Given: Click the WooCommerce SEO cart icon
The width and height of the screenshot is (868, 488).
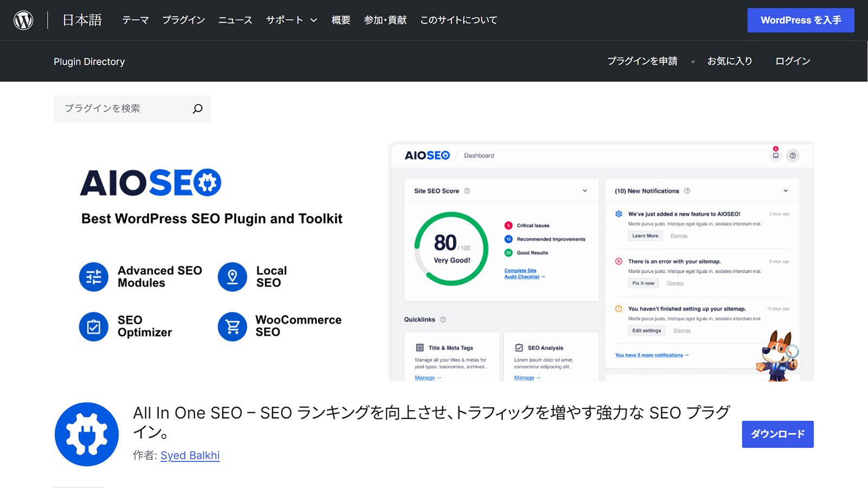Looking at the screenshot, I should click(232, 326).
